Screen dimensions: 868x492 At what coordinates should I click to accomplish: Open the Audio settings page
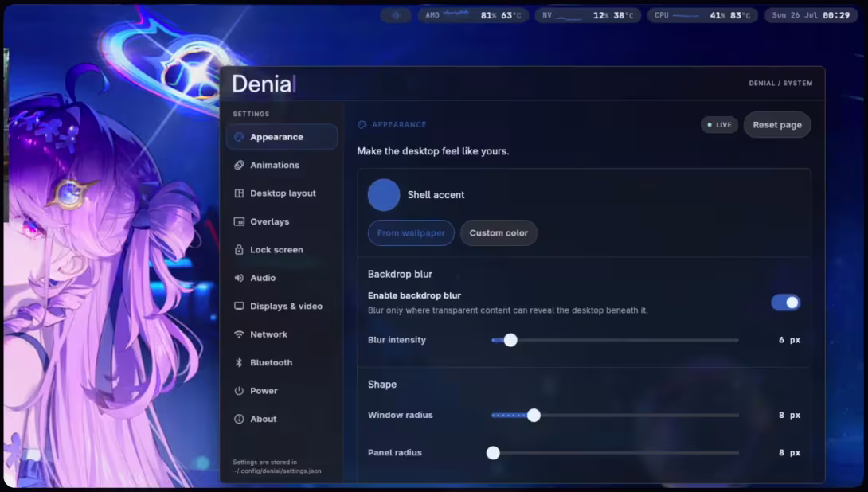click(281, 278)
